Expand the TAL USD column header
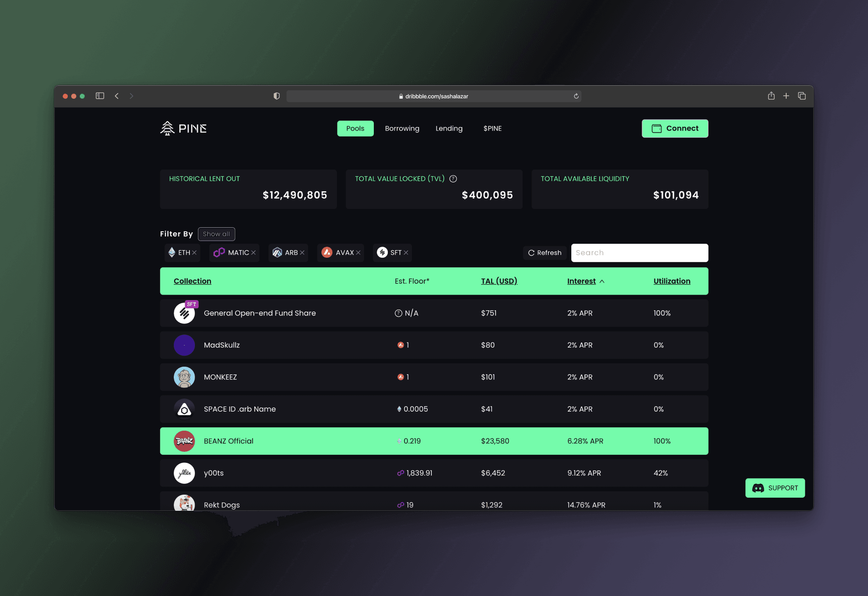 tap(499, 281)
